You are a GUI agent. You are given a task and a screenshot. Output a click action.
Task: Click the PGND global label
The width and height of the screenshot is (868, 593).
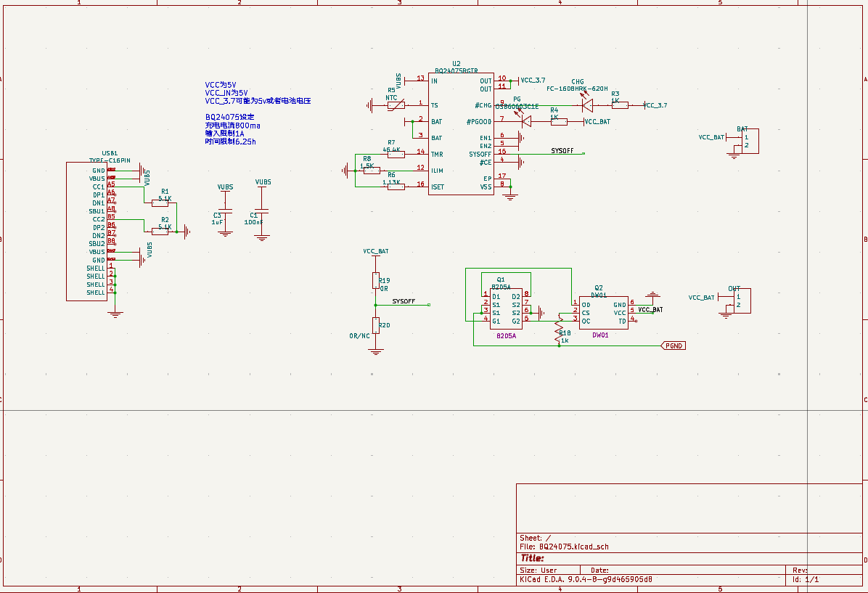pos(673,346)
